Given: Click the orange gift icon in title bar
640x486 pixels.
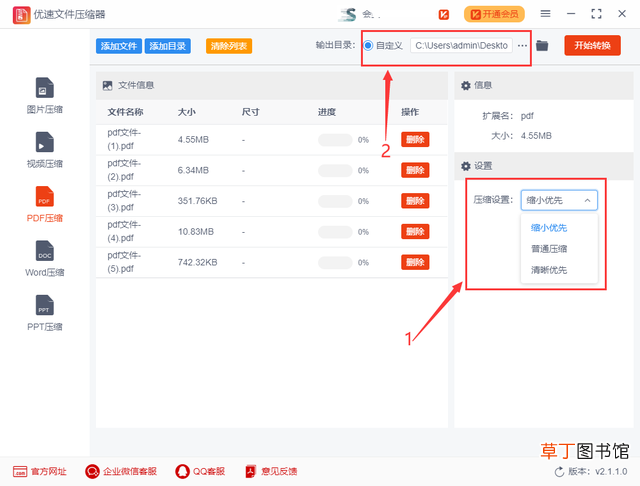Looking at the screenshot, I should pyautogui.click(x=444, y=15).
